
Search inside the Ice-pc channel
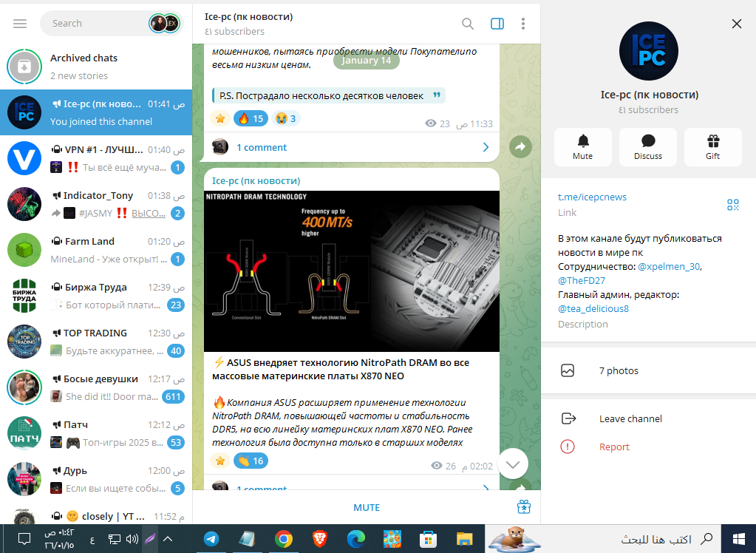467,24
